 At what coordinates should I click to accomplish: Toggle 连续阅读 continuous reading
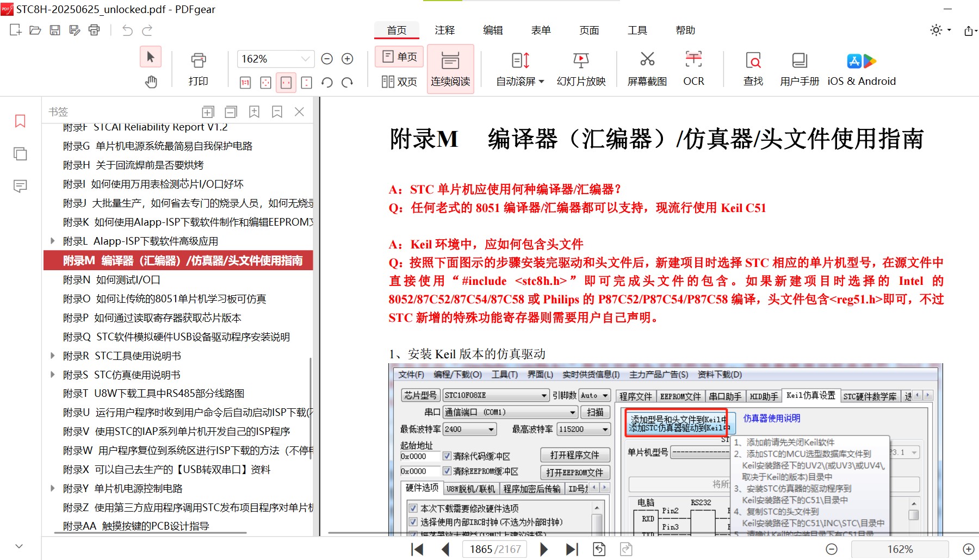click(x=450, y=69)
